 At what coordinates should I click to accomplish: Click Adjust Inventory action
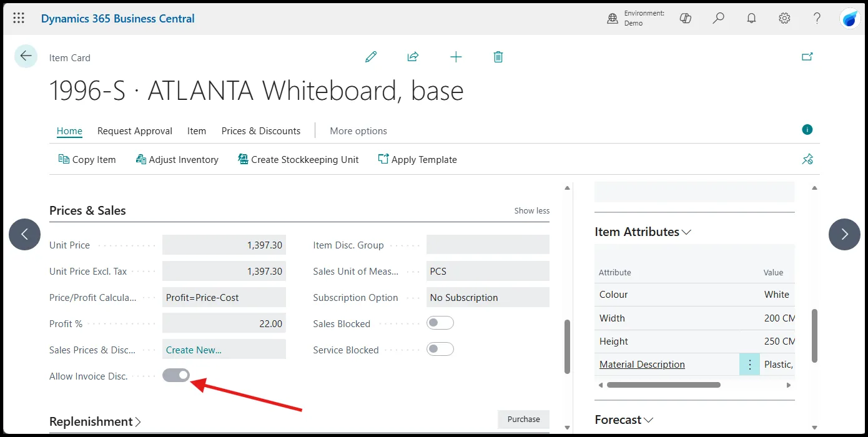tap(177, 160)
